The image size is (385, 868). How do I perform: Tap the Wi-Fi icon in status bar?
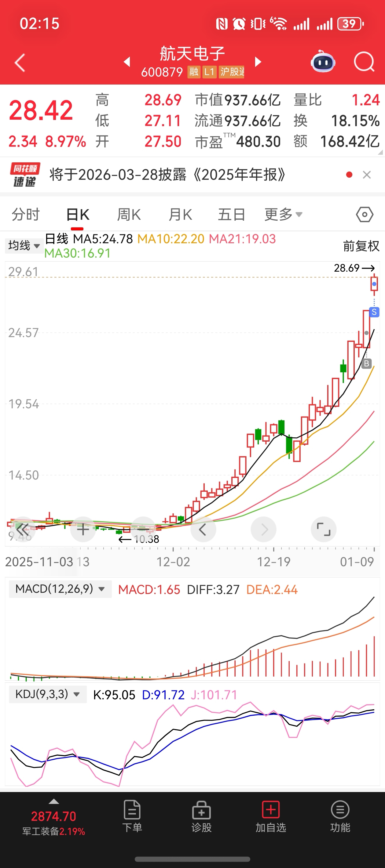tap(278, 24)
